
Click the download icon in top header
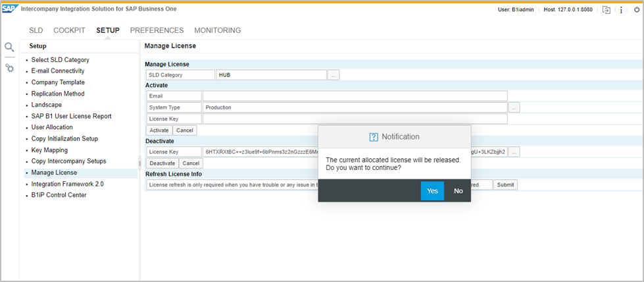pyautogui.click(x=606, y=10)
